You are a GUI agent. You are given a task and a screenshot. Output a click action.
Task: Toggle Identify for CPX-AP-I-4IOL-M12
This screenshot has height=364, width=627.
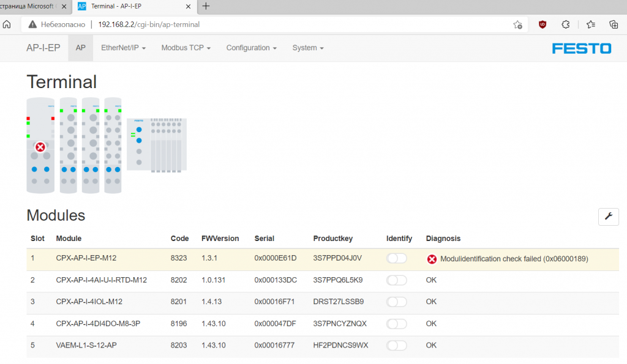tap(397, 302)
